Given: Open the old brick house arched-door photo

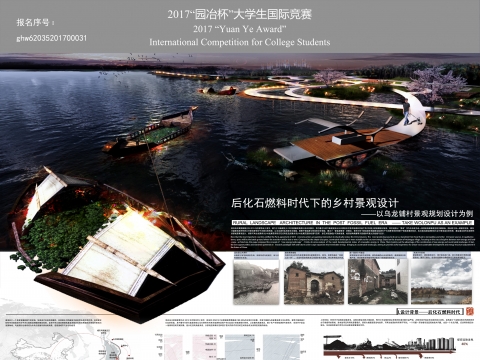Looking at the screenshot, I should pos(314,282).
